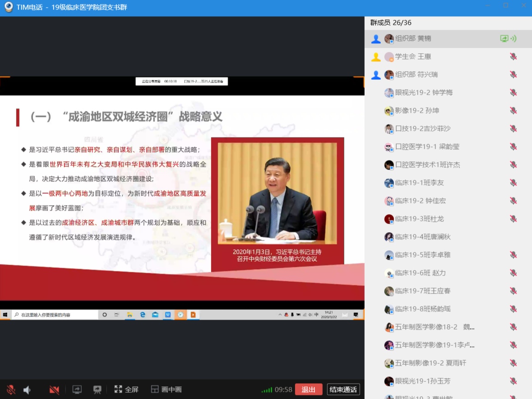The width and height of the screenshot is (532, 399).
Task: Click green signal strength indicator
Action: (x=267, y=390)
